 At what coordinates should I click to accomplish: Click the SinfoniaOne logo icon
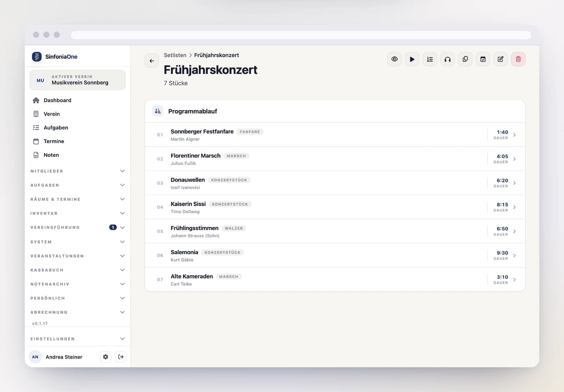pos(37,56)
